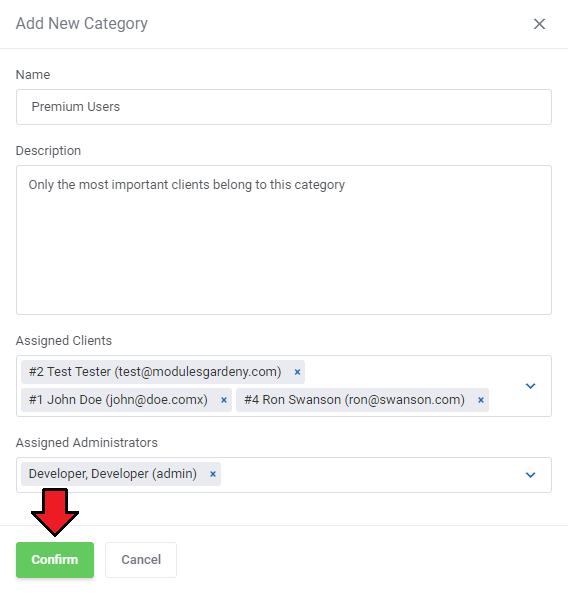568x594 pixels.
Task: Click the Name input field
Action: pos(284,107)
